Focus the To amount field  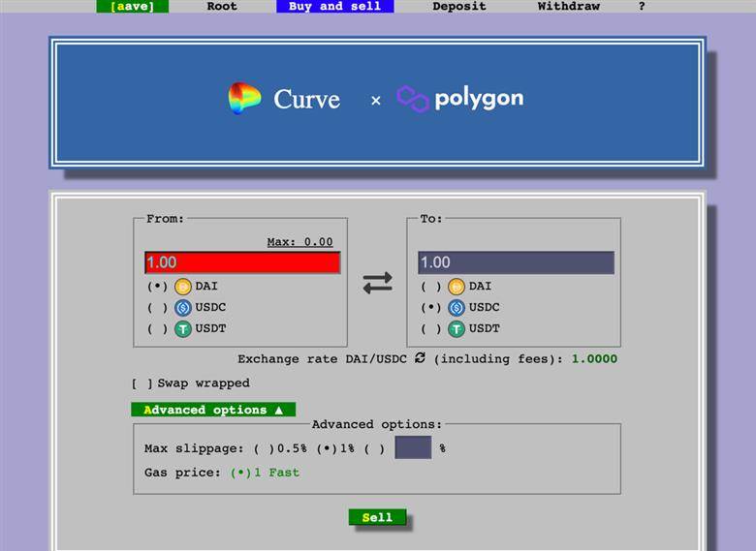(516, 262)
